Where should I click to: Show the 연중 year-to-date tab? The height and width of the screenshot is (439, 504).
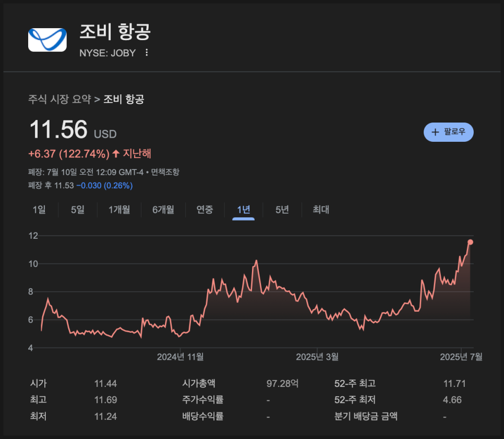click(205, 210)
